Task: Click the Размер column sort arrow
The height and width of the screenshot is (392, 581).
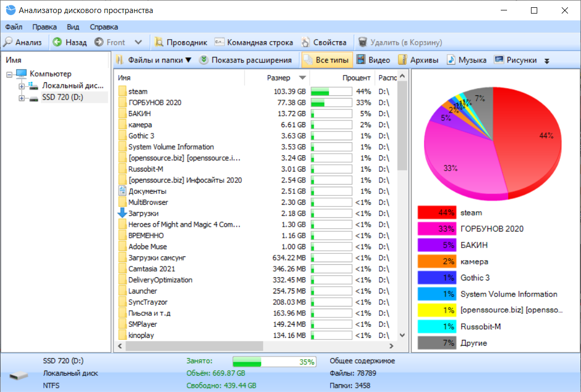Action: point(302,78)
